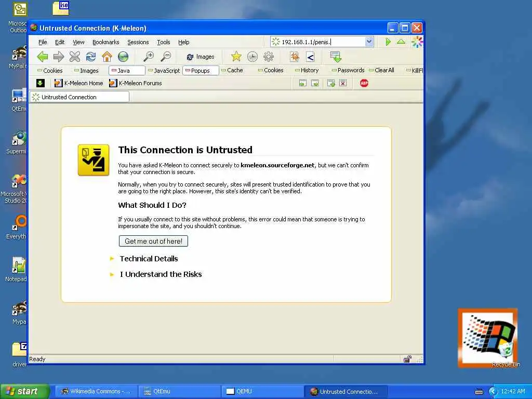Click the iso folder desktop icon
This screenshot has height=399, width=532.
coord(61,8)
